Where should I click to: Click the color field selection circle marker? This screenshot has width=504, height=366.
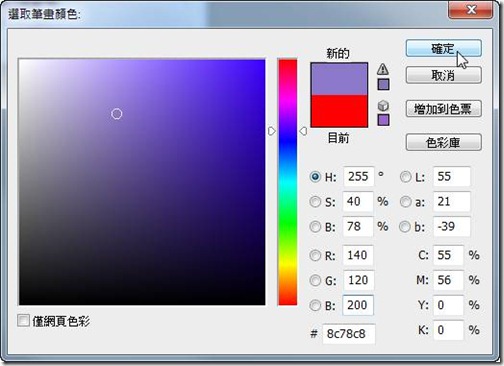point(116,114)
